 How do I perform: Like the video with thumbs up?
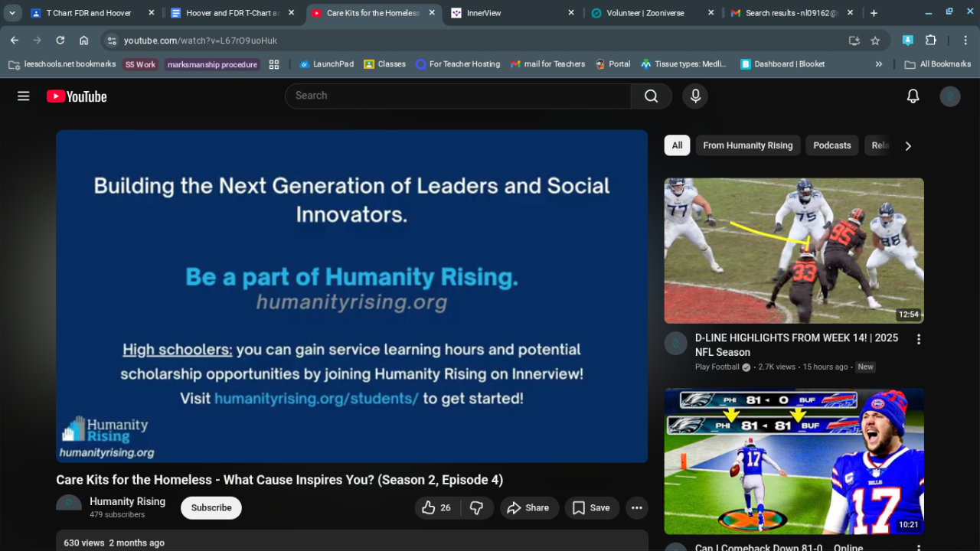[434, 508]
